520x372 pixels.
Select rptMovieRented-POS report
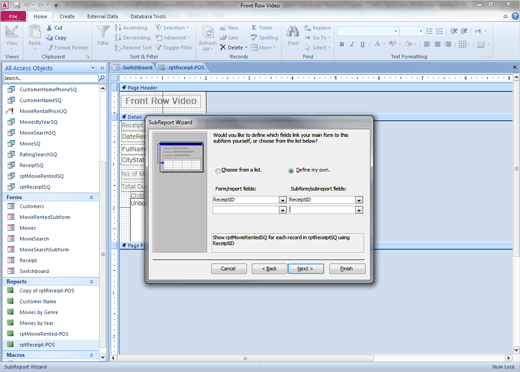point(44,334)
